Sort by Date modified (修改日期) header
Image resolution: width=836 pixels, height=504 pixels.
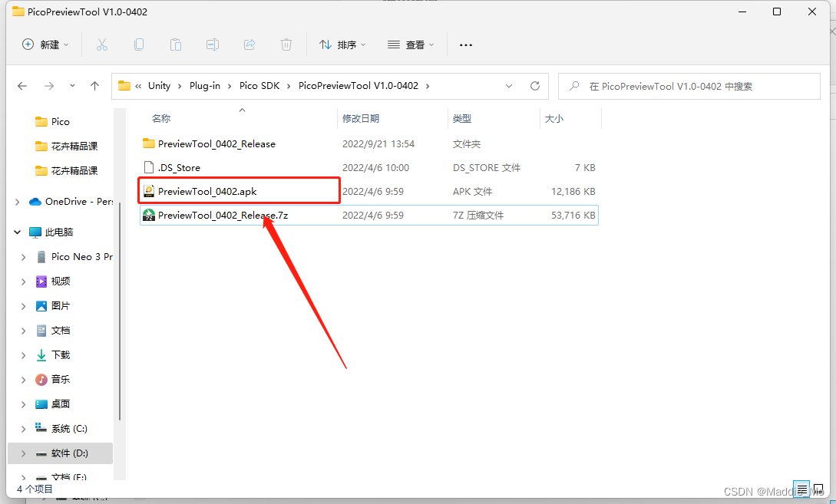(360, 118)
